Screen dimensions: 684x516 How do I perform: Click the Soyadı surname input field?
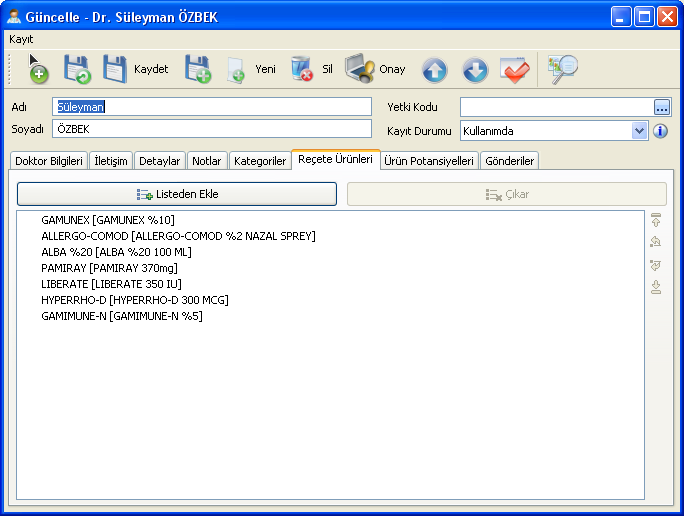pyautogui.click(x=212, y=129)
